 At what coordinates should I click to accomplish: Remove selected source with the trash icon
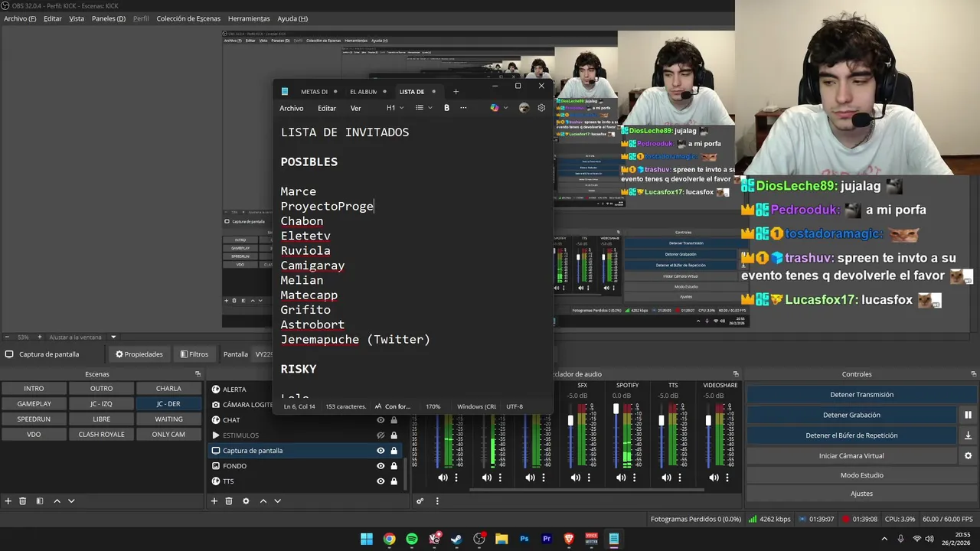(x=229, y=501)
